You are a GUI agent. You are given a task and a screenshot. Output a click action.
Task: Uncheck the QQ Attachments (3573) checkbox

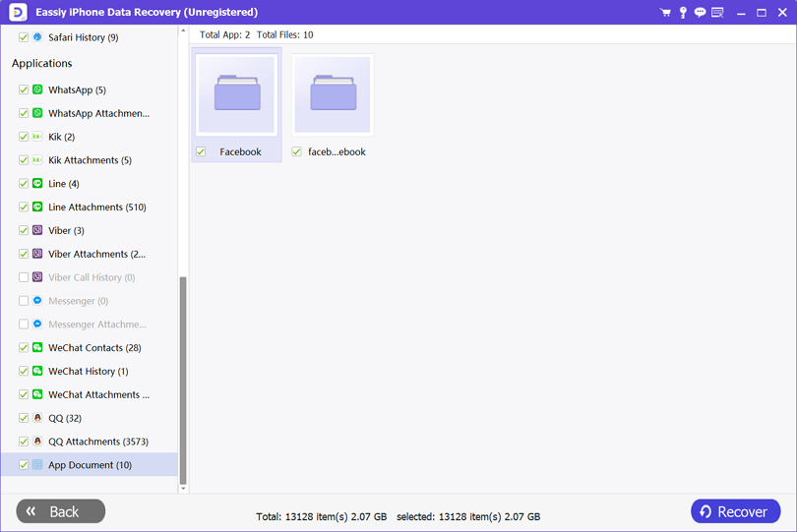click(24, 442)
